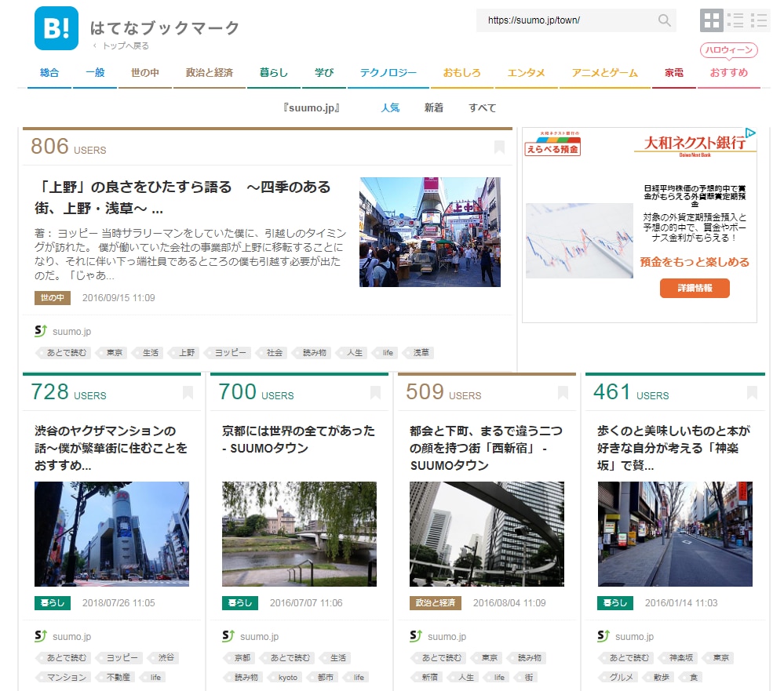Bookmark the 461 users Kagurazaka article
This screenshot has height=691, width=784.
click(x=752, y=392)
